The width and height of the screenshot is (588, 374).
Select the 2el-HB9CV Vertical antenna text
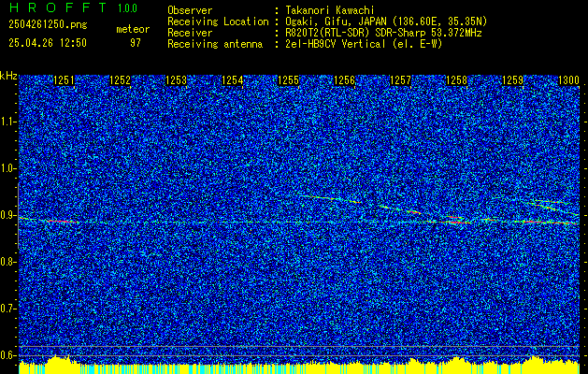(x=363, y=44)
